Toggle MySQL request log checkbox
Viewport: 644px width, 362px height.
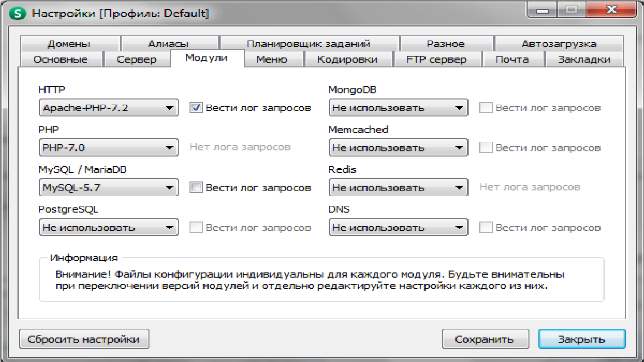[196, 188]
